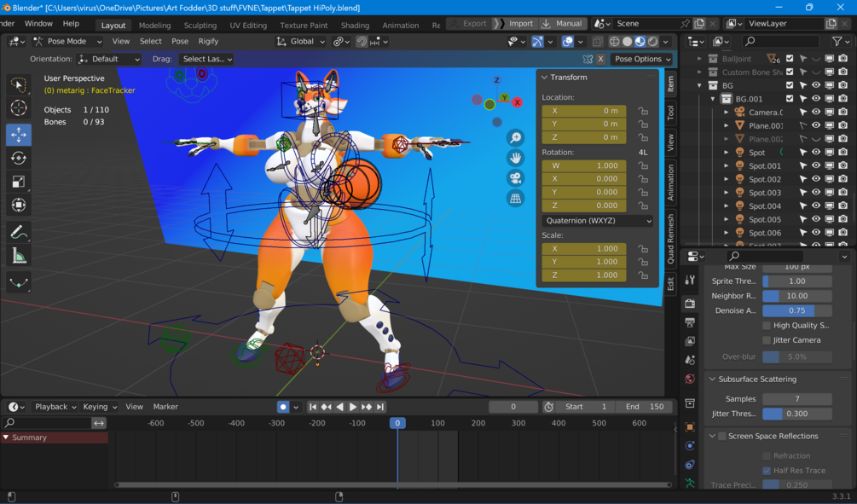Toggle auto keying record button
Screen dimensions: 857x504
(283, 407)
